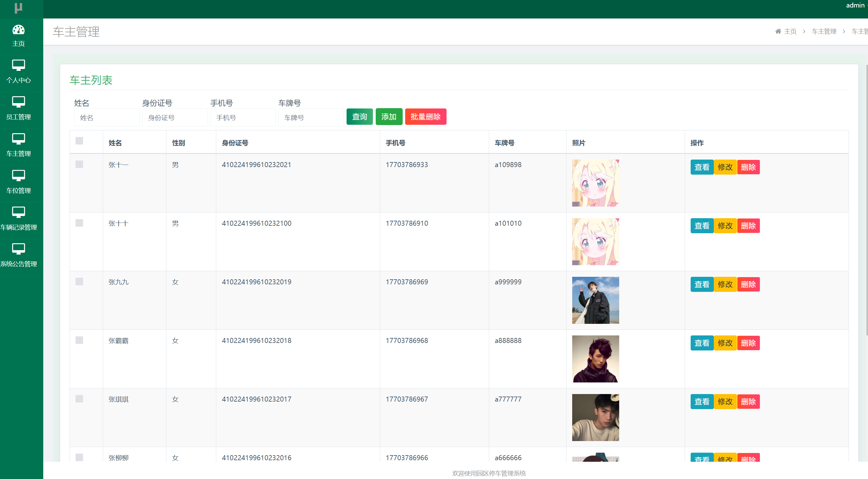This screenshot has height=479, width=868.
Task: Focus the 身份证号 search input field
Action: (175, 118)
